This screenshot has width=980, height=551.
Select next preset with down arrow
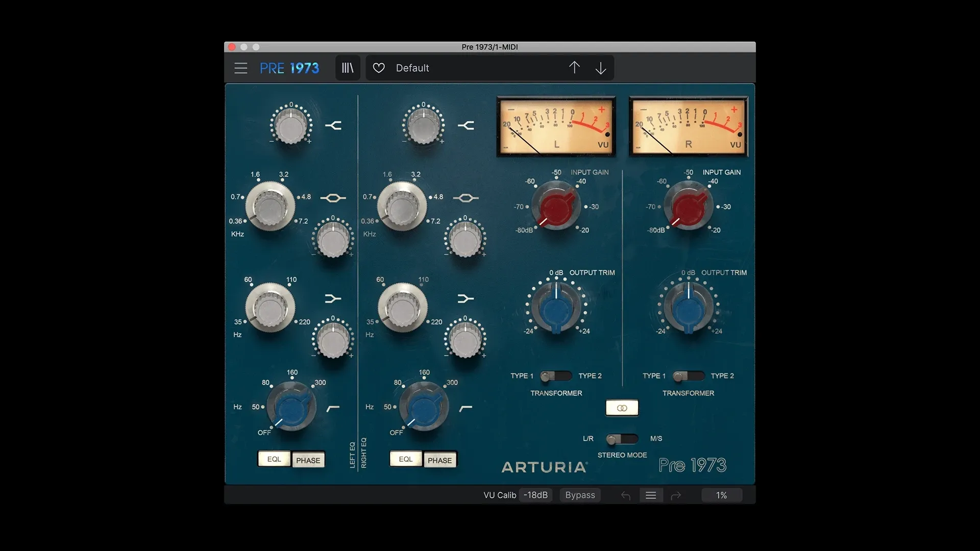pyautogui.click(x=601, y=68)
